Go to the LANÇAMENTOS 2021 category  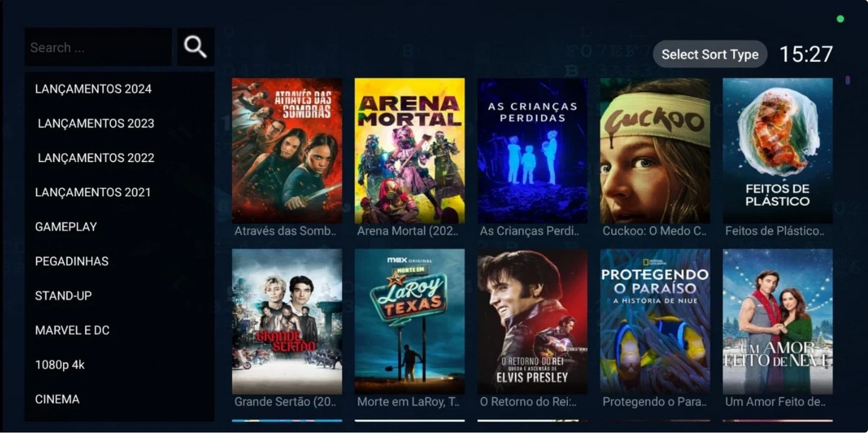pos(120,193)
